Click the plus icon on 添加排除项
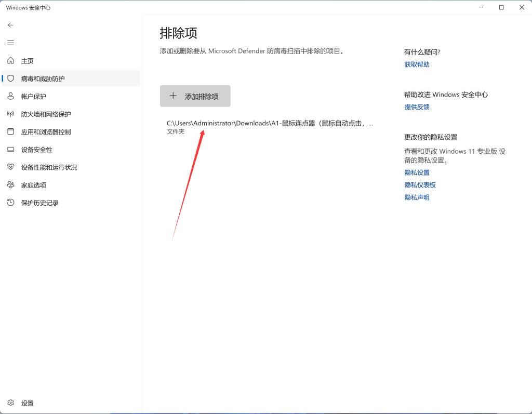This screenshot has width=532, height=414. (173, 96)
